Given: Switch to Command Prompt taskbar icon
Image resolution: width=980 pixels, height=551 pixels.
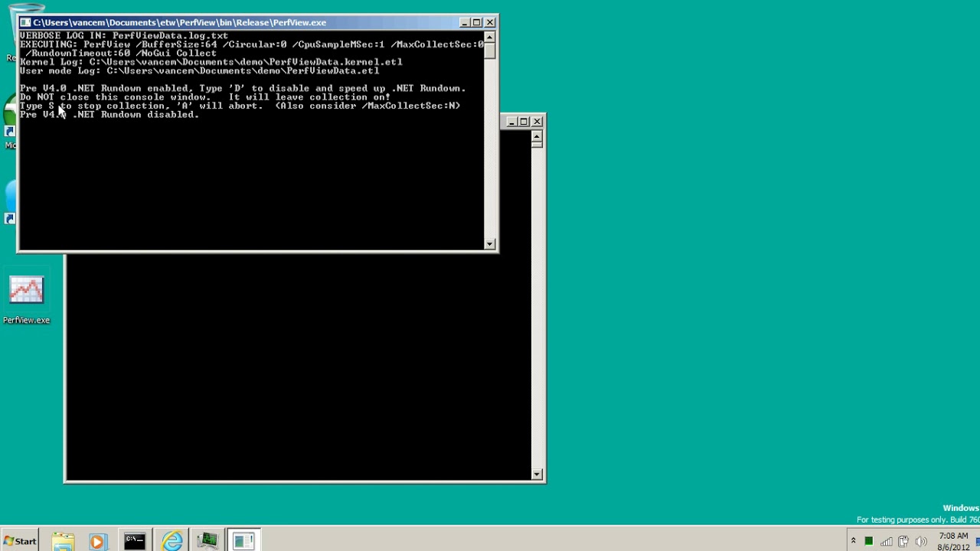Looking at the screenshot, I should click(134, 541).
